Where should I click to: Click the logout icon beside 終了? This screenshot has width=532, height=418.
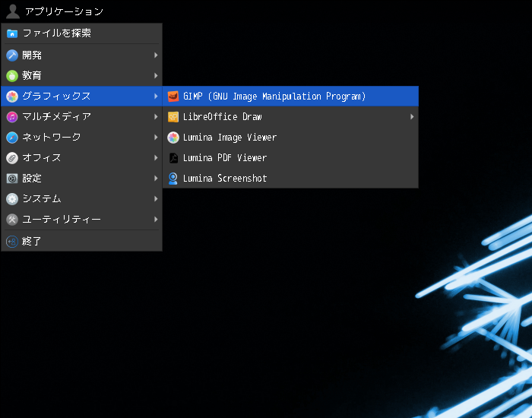(12, 242)
